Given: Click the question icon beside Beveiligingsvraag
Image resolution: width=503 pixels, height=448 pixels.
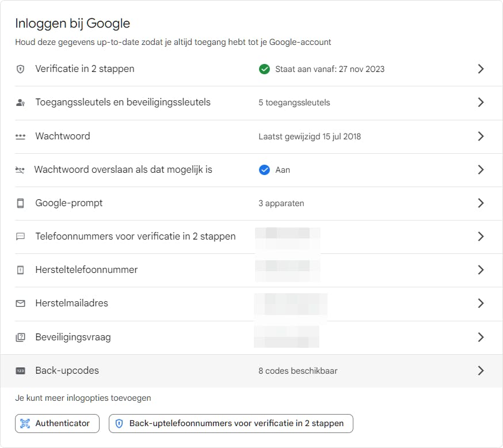Looking at the screenshot, I should click(x=21, y=337).
